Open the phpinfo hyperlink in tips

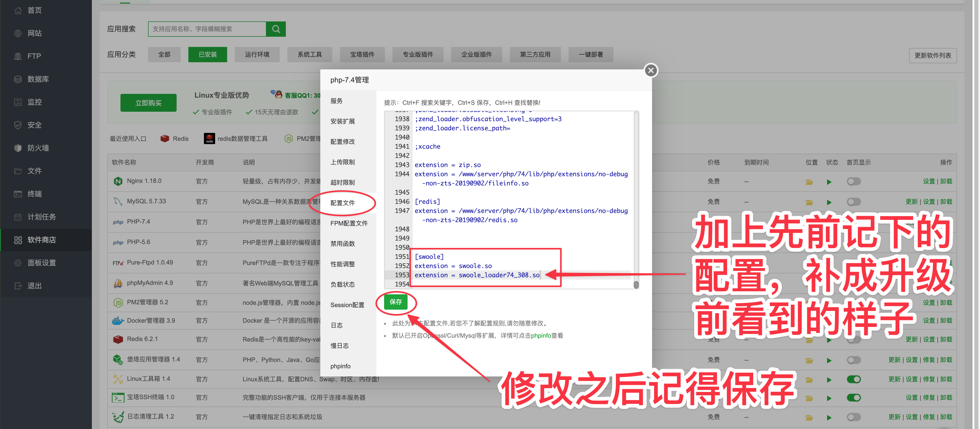tap(541, 335)
